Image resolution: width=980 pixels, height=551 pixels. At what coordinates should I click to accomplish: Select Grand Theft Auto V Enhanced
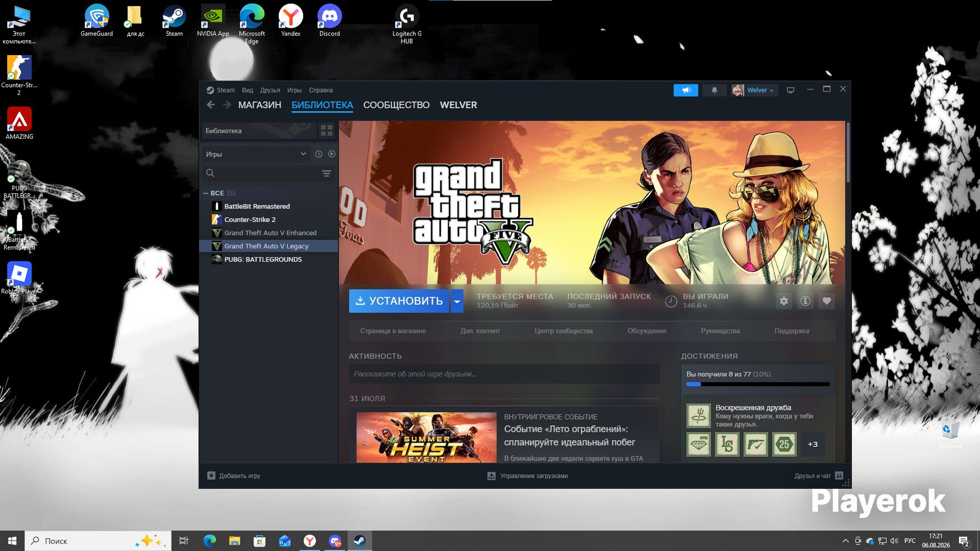[x=269, y=233]
